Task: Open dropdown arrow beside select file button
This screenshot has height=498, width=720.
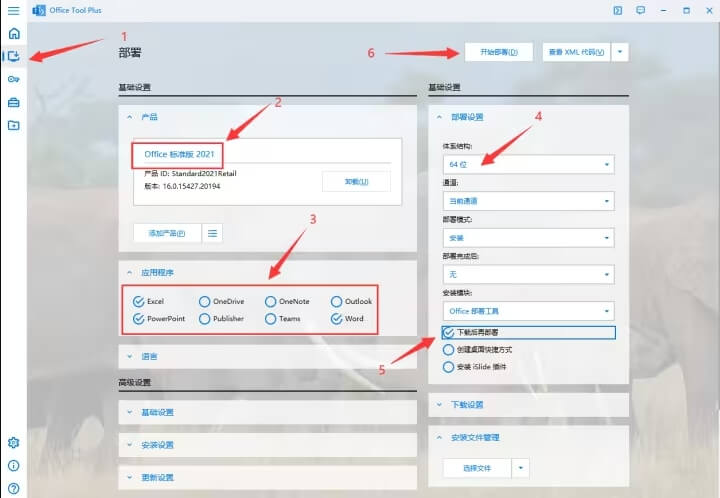Action: (x=521, y=468)
